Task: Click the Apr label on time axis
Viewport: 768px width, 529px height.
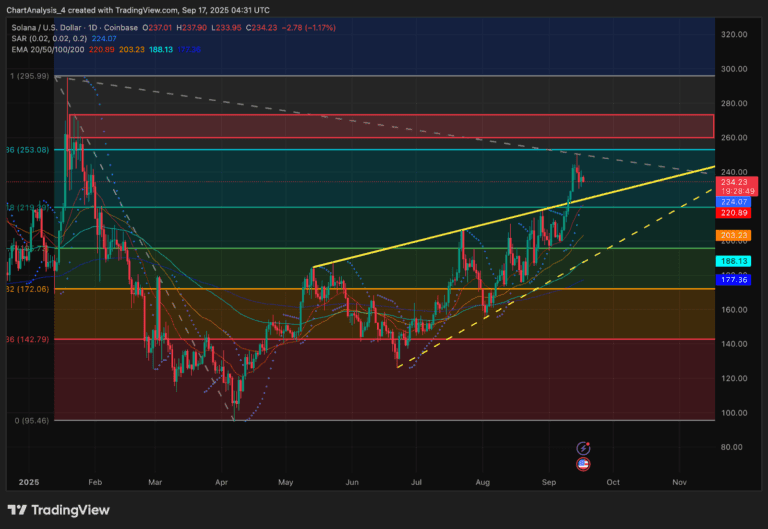Action: tap(221, 482)
